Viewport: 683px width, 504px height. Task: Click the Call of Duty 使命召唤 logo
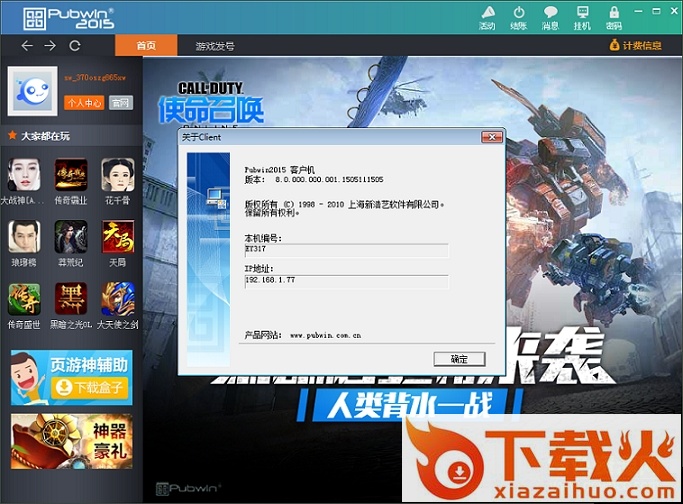tap(211, 103)
